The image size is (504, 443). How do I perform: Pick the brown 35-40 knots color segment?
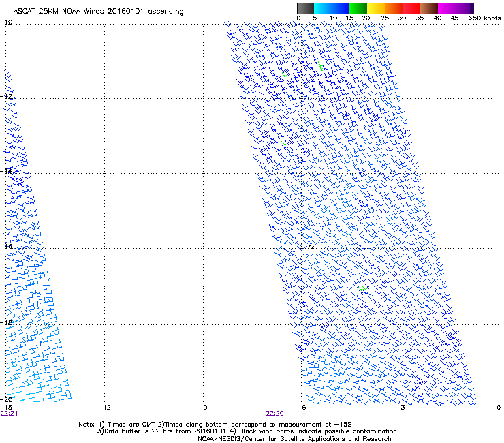[x=429, y=8]
